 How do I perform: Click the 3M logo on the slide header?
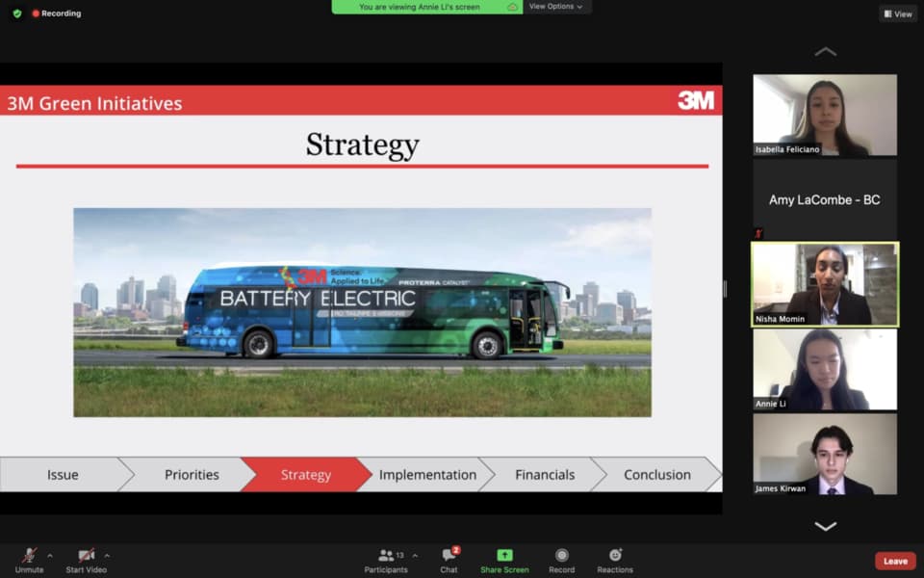(x=695, y=100)
